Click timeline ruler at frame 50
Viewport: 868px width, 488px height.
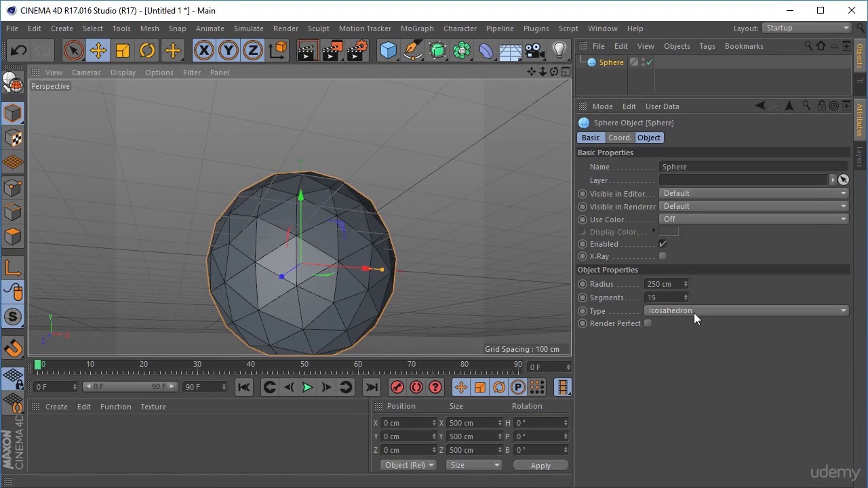(304, 366)
